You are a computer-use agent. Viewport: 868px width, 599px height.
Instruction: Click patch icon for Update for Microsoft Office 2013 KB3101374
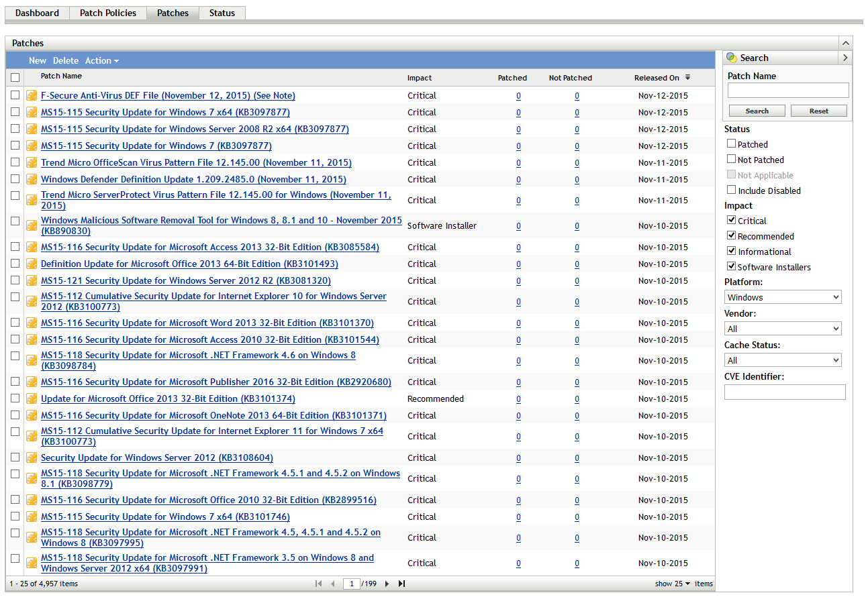pos(32,399)
